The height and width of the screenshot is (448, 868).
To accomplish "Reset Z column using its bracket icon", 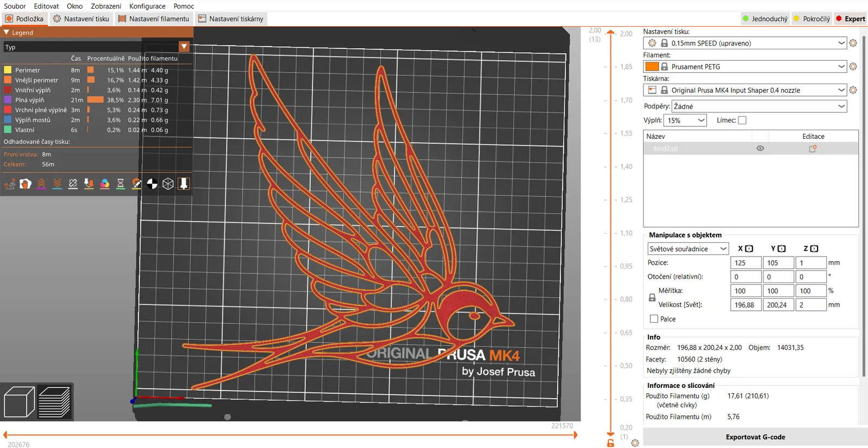I will click(814, 248).
